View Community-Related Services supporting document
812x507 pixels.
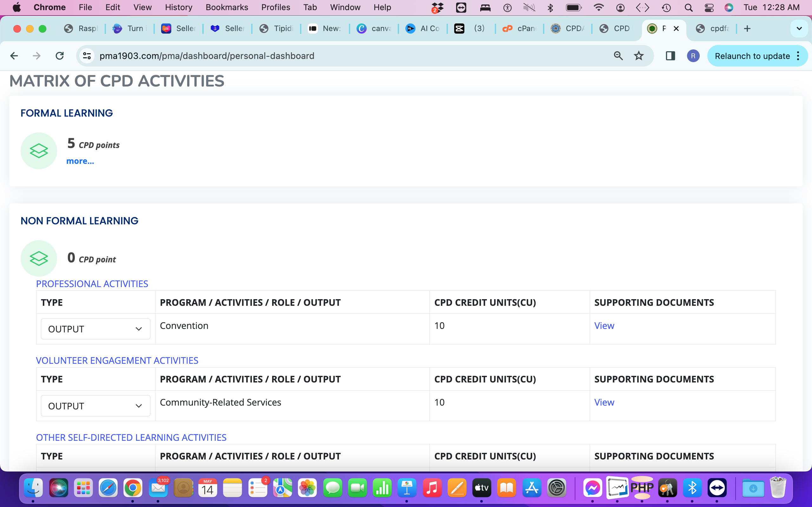[x=604, y=402]
